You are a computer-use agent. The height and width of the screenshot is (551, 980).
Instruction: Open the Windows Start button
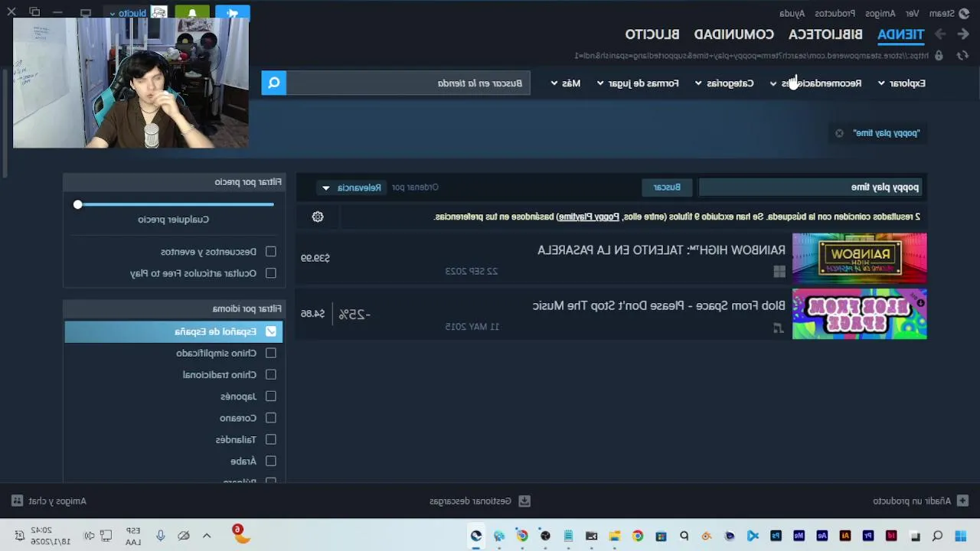tap(960, 536)
